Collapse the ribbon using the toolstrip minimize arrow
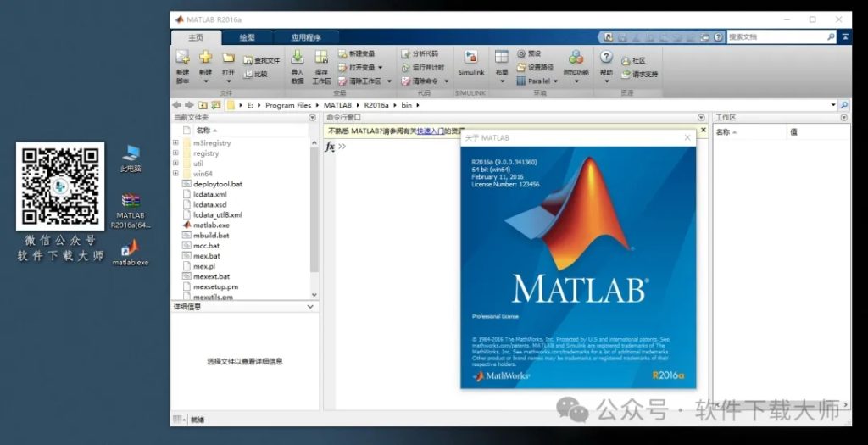Viewport: 868px width, 445px height. 845,37
